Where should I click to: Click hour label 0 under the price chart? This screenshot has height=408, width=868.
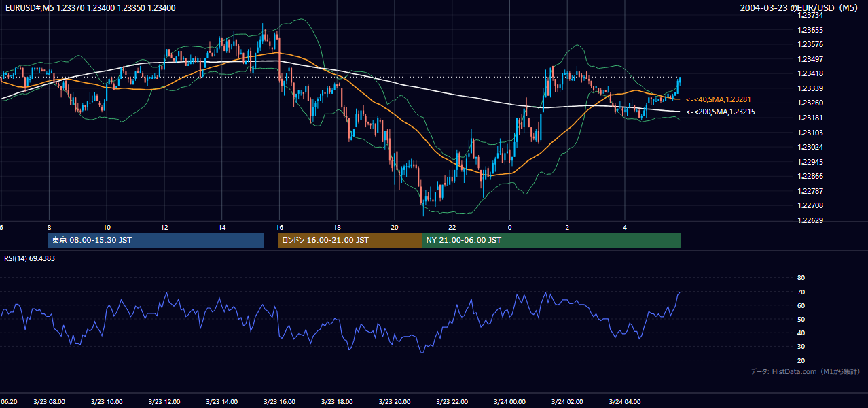coord(510,227)
